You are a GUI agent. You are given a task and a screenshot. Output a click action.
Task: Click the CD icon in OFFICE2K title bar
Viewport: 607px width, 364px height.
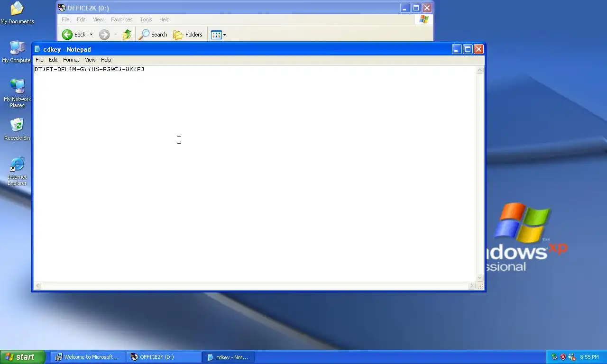[x=62, y=8]
